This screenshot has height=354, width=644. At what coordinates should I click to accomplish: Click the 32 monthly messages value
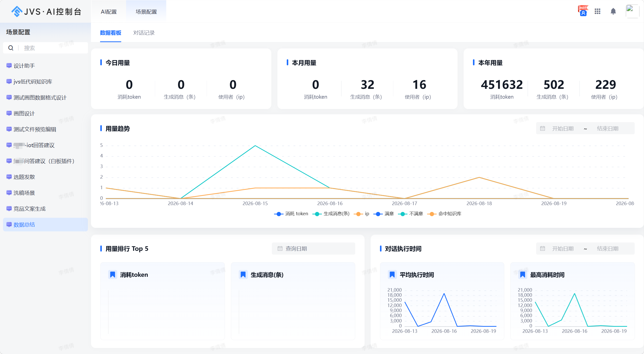(367, 85)
